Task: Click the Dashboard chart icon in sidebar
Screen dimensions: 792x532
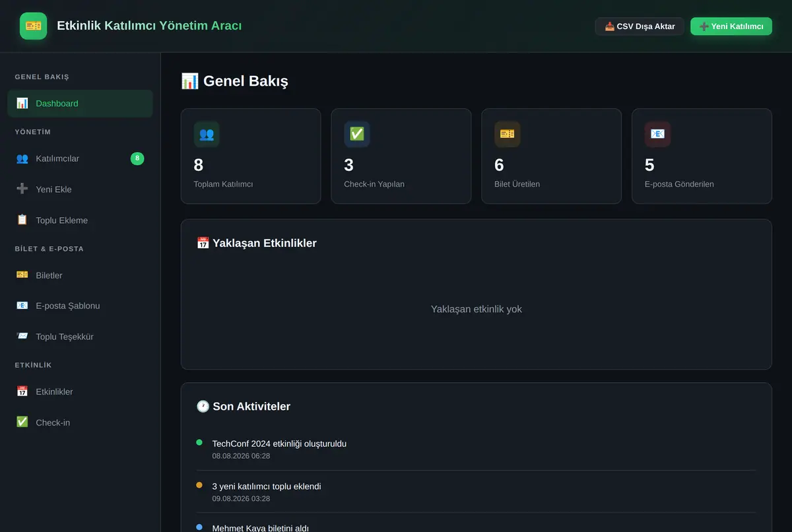Action: (x=22, y=103)
